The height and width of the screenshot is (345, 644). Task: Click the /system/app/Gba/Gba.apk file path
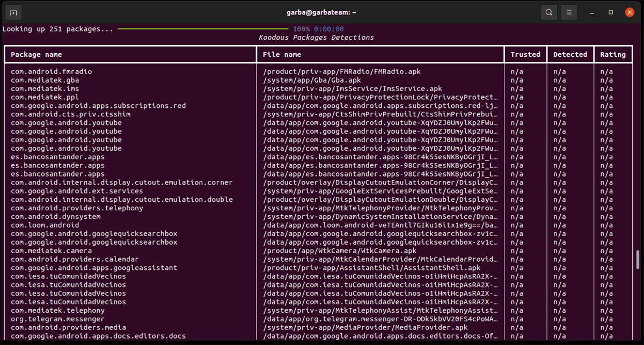(305, 80)
